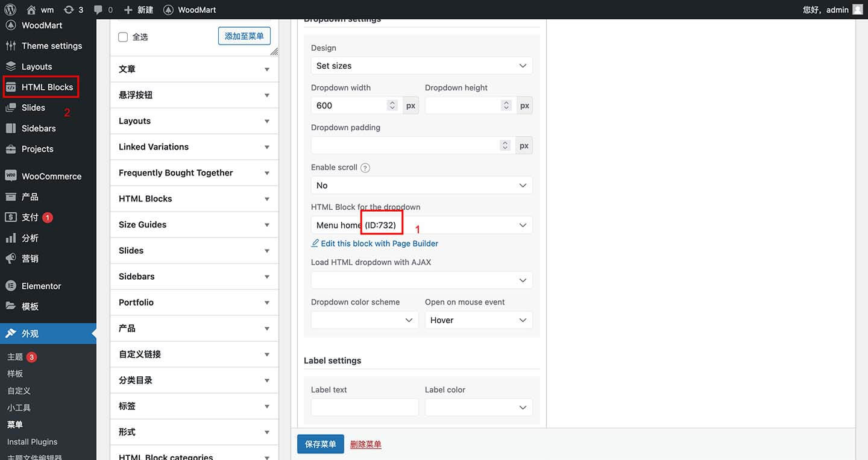Screen dimensions: 868x460
Task: Open the Load HTML dropdown with AJAX select
Action: pos(422,280)
